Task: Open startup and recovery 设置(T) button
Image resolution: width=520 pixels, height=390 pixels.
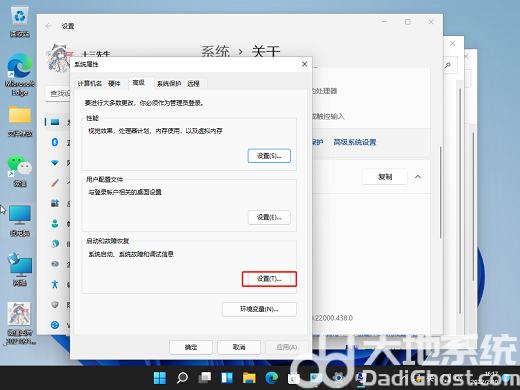Action: coord(269,279)
